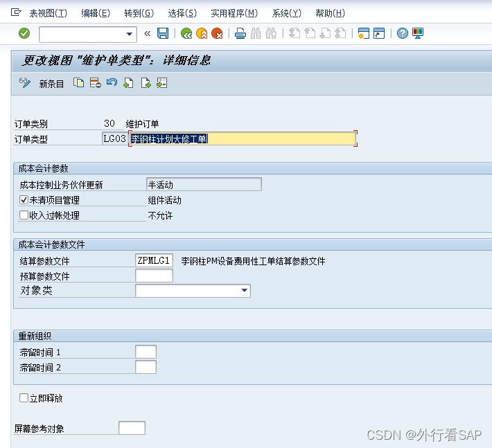Open the 帮助(H) menu
Image resolution: width=492 pixels, height=448 pixels.
click(330, 13)
